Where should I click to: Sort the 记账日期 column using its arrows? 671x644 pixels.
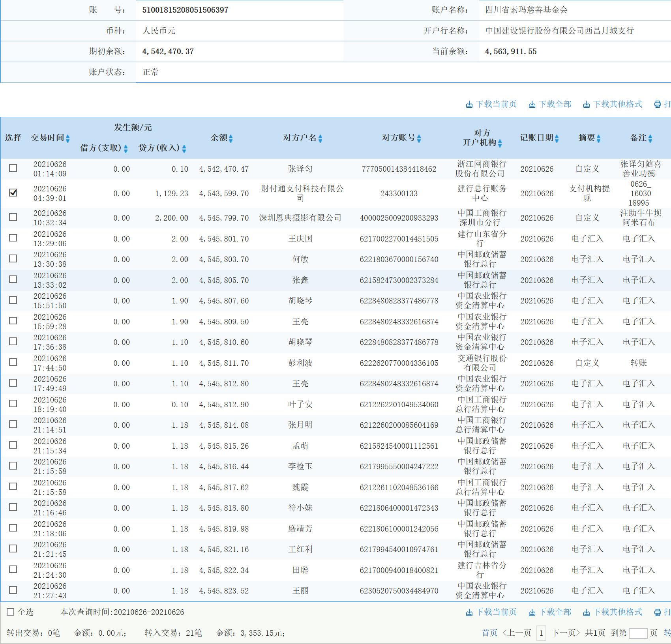coord(557,139)
